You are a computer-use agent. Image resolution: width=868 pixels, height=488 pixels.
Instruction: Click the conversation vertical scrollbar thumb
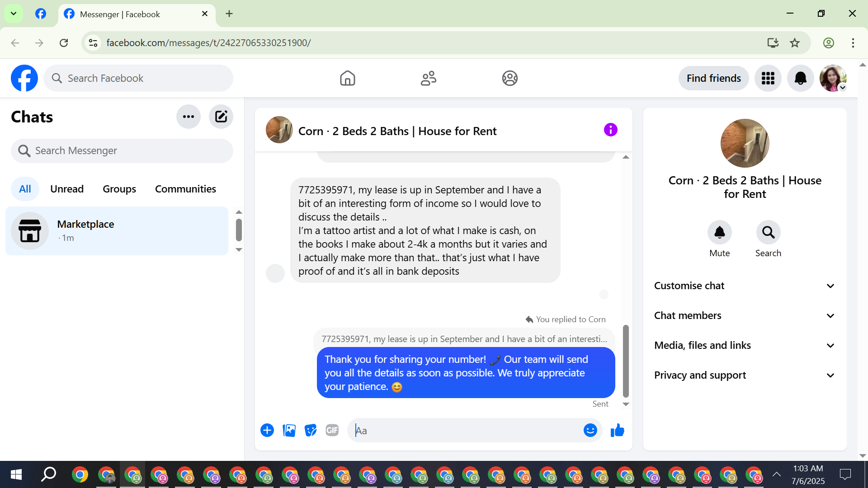[x=626, y=361]
